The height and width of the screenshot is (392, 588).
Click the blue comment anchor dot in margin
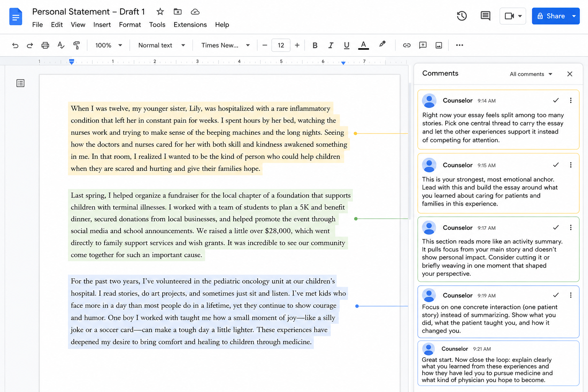(357, 306)
